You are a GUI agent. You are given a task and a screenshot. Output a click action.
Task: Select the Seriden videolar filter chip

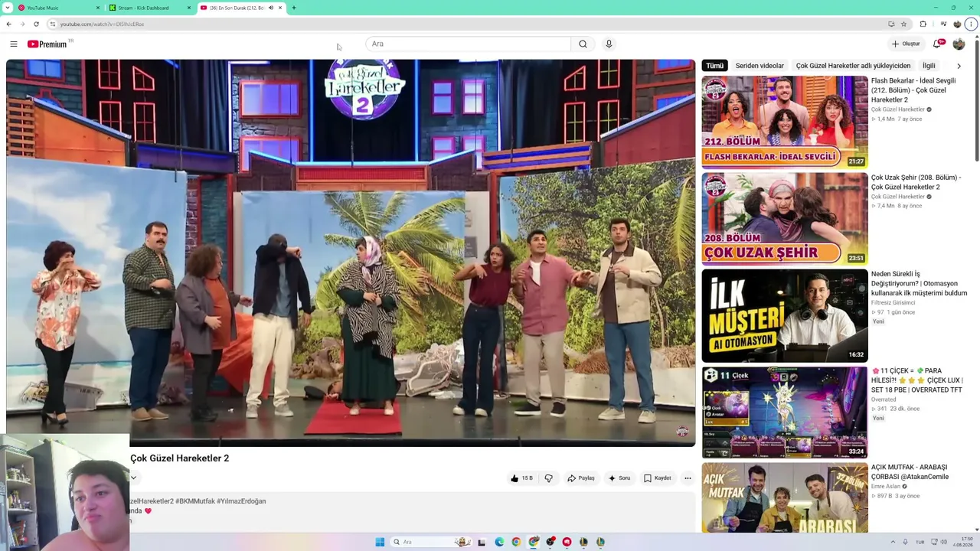[x=759, y=66]
